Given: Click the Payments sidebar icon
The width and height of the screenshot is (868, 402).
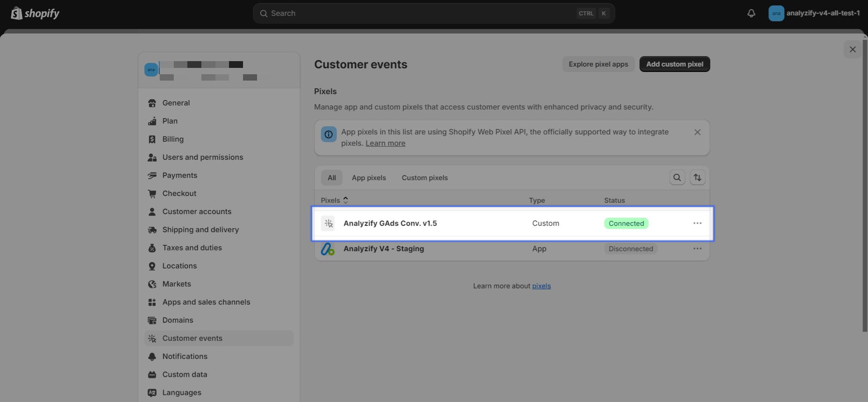Looking at the screenshot, I should tap(152, 175).
